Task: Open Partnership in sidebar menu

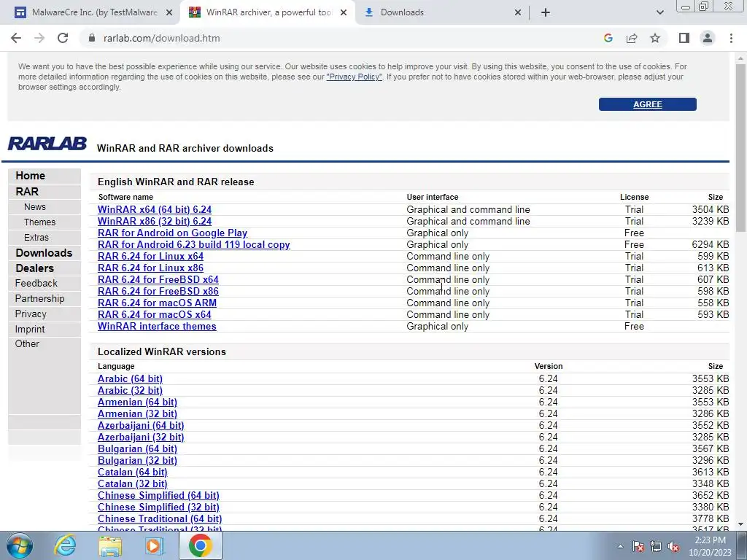Action: click(x=39, y=298)
